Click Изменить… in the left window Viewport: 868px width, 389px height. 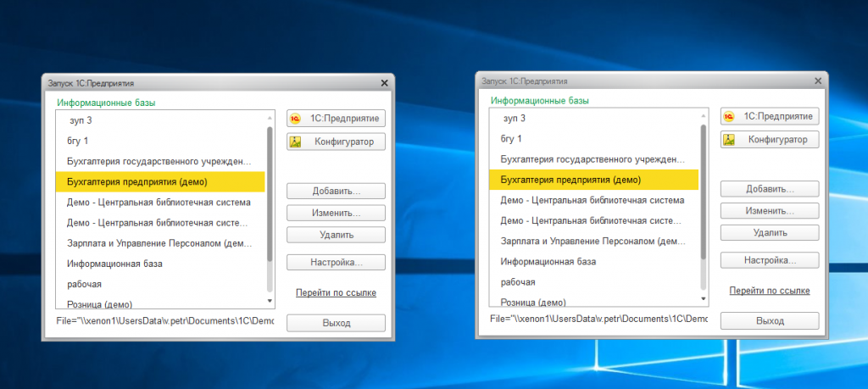click(x=336, y=213)
